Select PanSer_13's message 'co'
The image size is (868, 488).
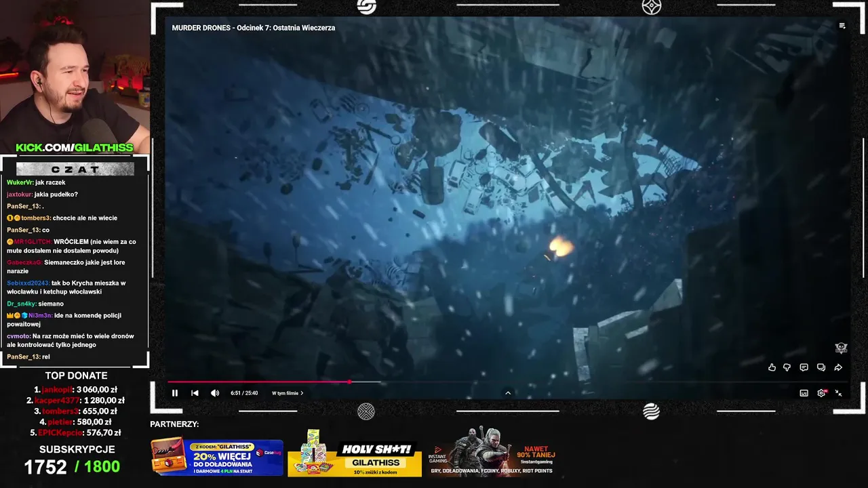(x=28, y=230)
